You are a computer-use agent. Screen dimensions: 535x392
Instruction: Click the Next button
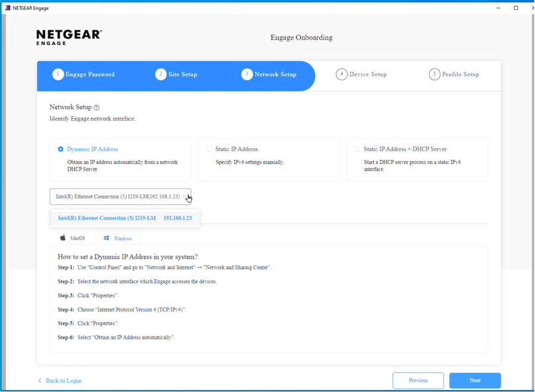(475, 380)
